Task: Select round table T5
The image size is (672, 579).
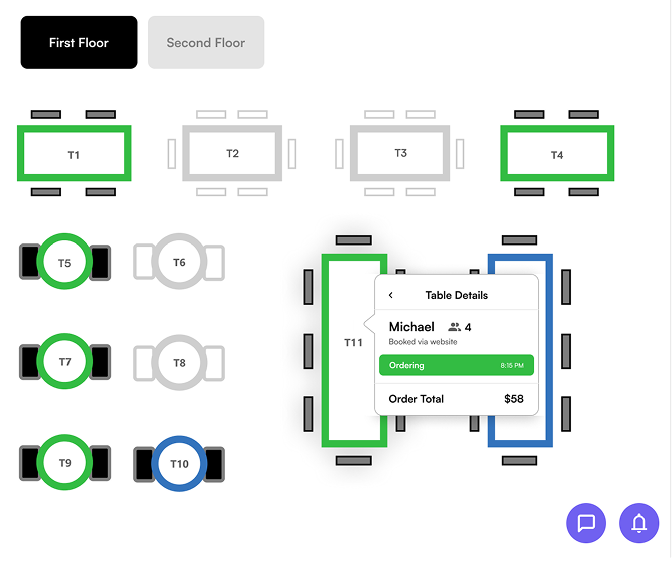Action: [65, 263]
